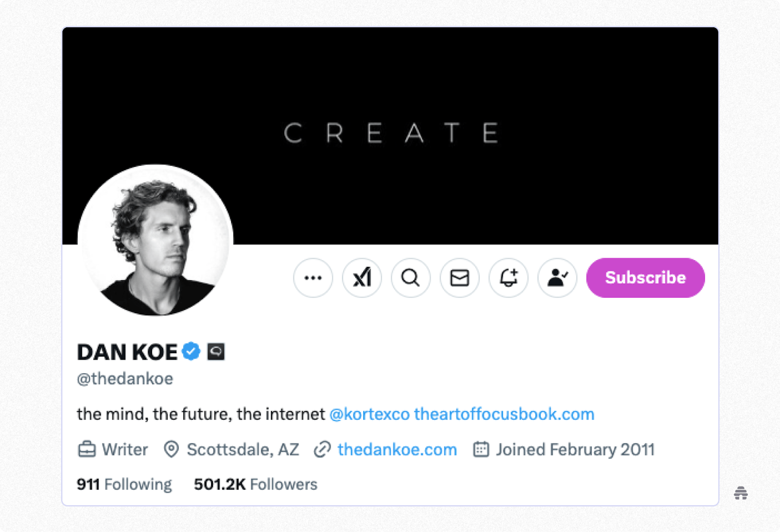View the 911 Following list
Screen dimensions: 780x532
coord(124,484)
